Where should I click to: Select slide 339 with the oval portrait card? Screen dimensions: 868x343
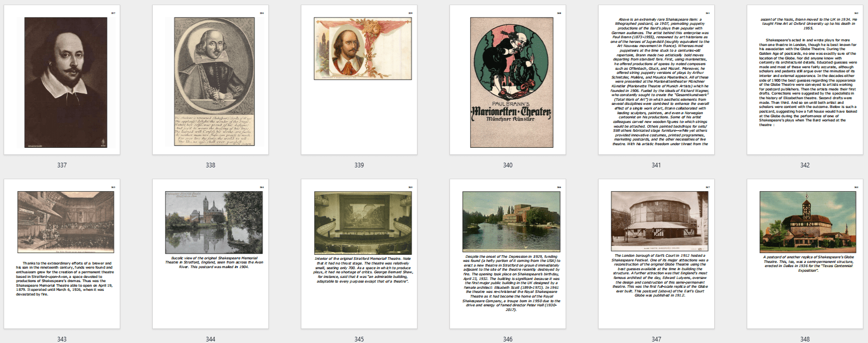(359, 80)
